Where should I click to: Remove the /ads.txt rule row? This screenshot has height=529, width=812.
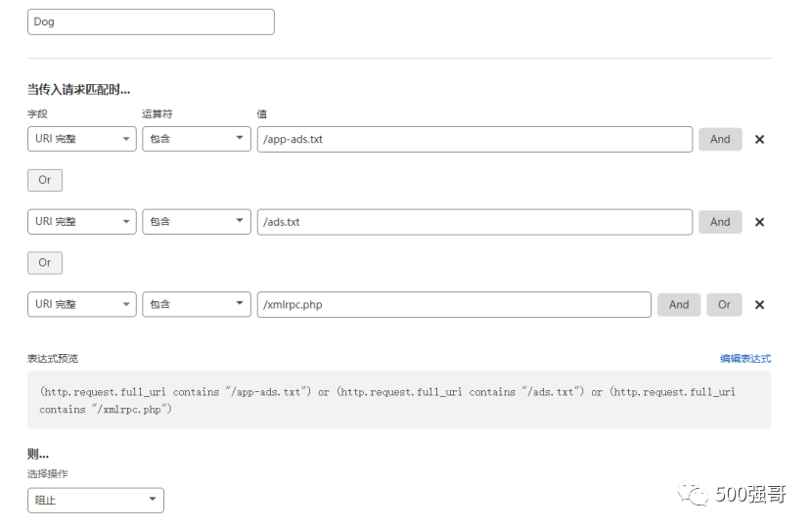click(759, 222)
